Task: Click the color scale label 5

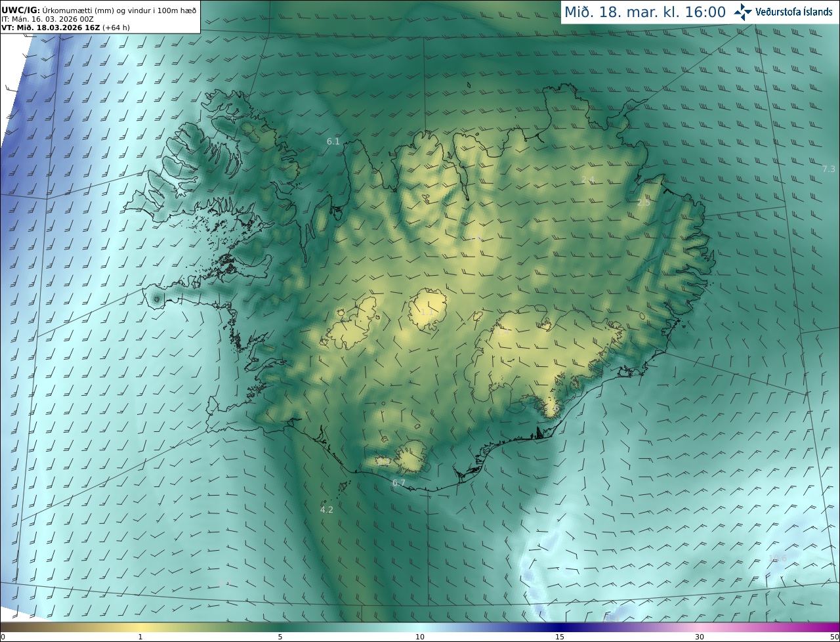Action: tap(280, 637)
